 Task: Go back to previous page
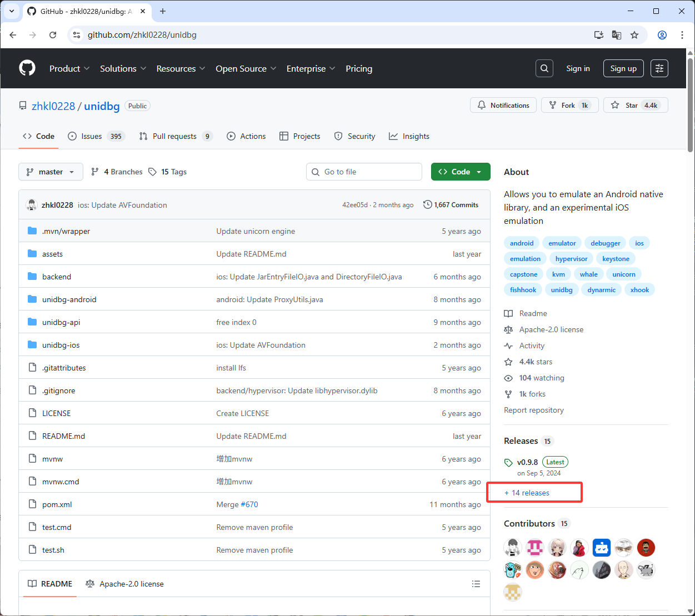click(13, 35)
